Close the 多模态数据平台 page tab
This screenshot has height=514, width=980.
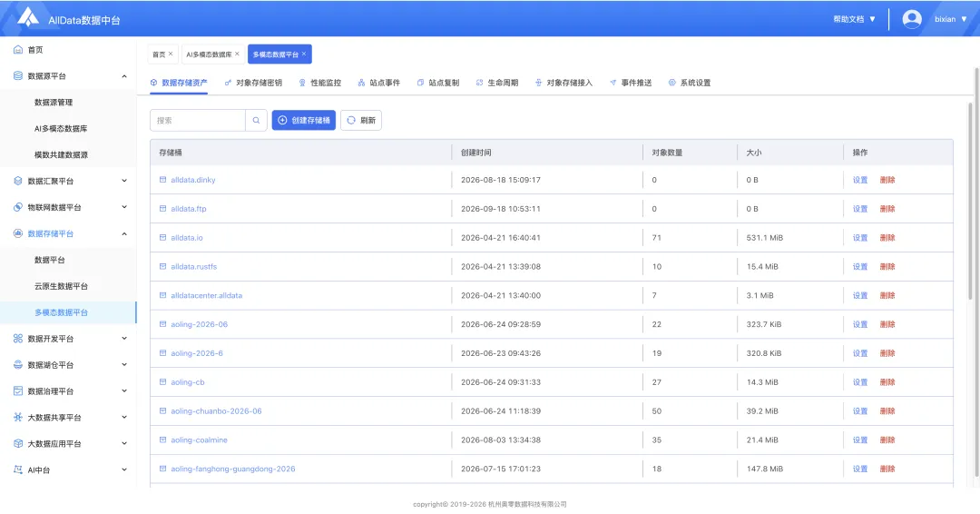304,54
